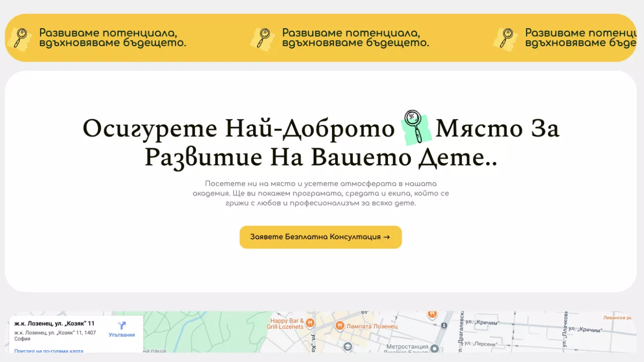Click the first magnifying glass icon in yellow banner
Viewport: 644px width, 362px height.
pos(20,38)
